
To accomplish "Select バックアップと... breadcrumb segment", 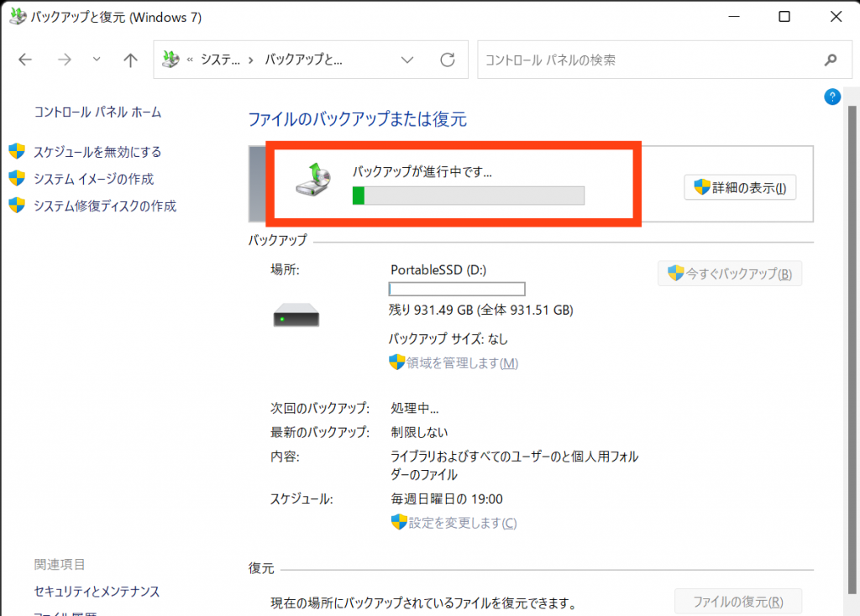I will 304,60.
